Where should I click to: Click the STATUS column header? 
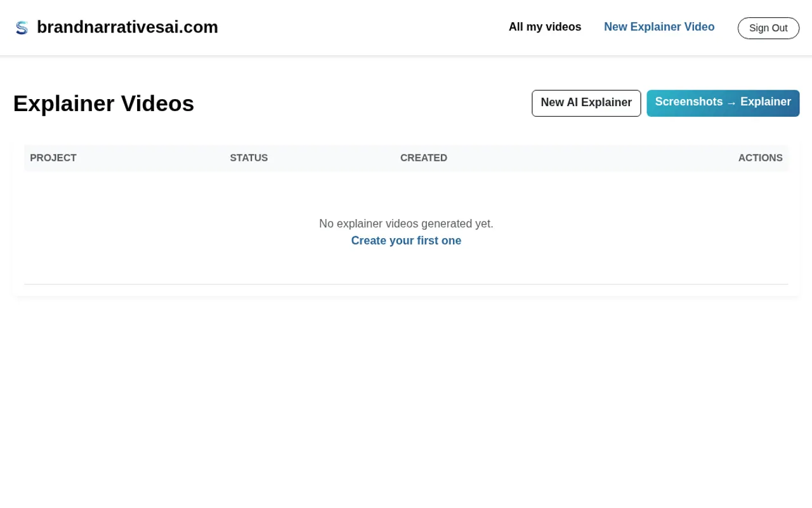pyautogui.click(x=249, y=158)
